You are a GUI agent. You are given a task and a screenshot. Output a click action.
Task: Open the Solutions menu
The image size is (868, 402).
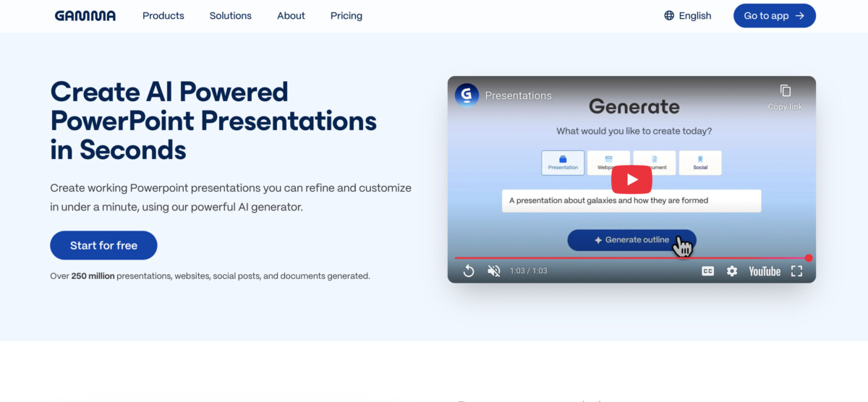click(231, 15)
